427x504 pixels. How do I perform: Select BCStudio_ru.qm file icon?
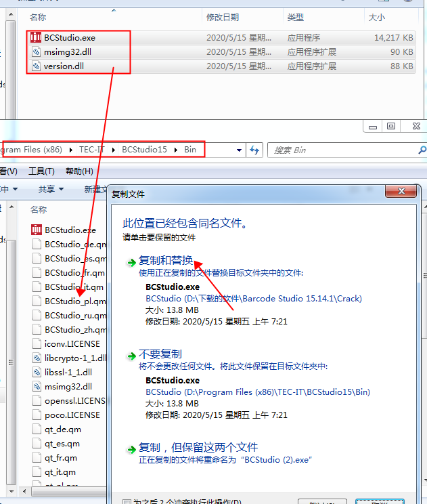[37, 315]
